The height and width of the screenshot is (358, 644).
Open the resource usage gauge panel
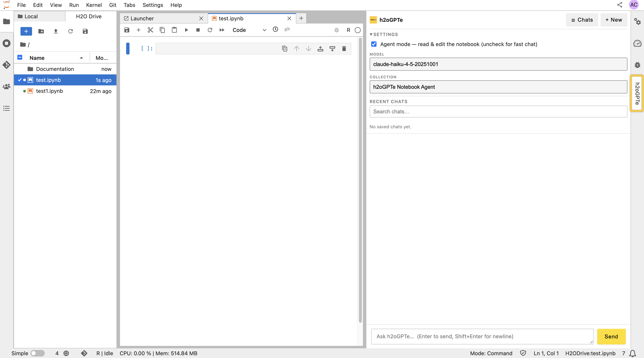pos(637,43)
